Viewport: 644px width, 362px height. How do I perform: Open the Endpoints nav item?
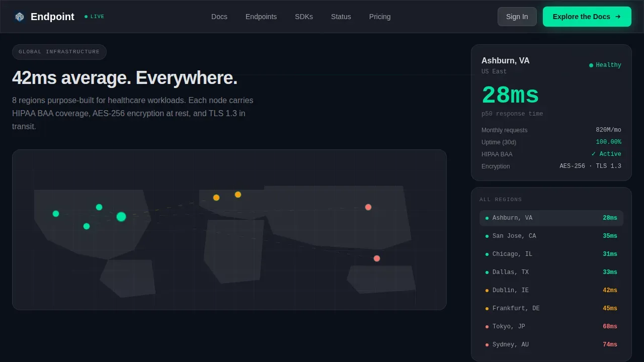pos(261,17)
